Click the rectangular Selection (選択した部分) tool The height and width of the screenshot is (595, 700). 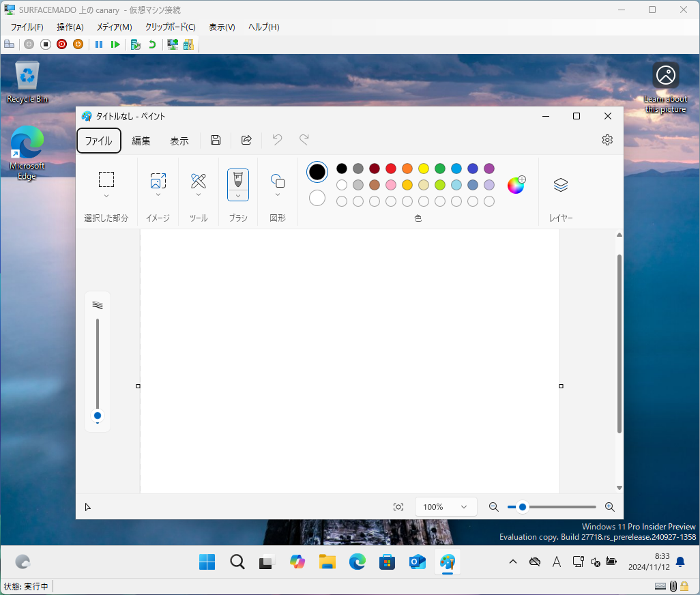pos(106,179)
